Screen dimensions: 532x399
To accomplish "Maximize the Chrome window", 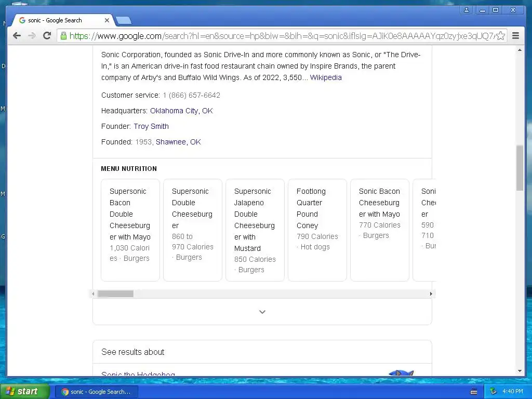I will 496,10.
